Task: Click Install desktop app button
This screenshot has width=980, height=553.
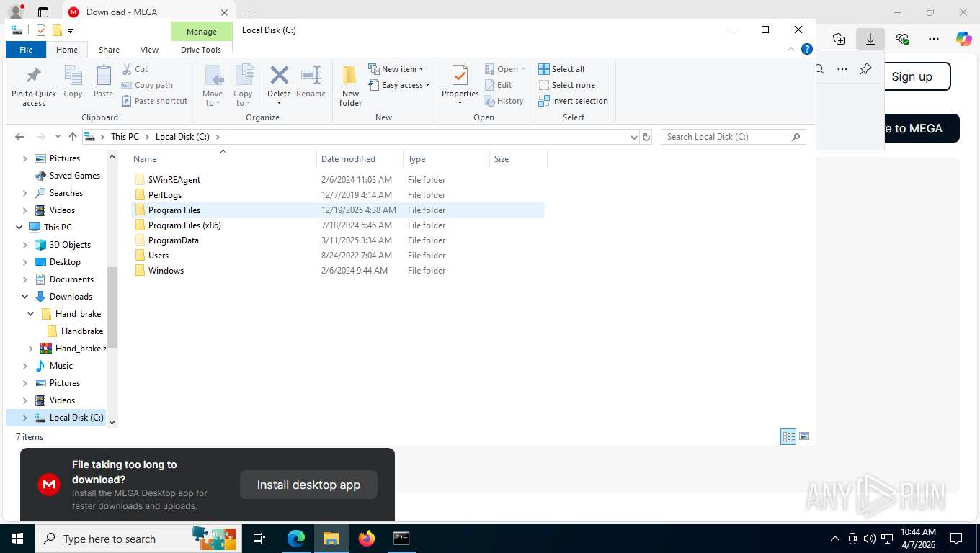Action: coord(308,485)
